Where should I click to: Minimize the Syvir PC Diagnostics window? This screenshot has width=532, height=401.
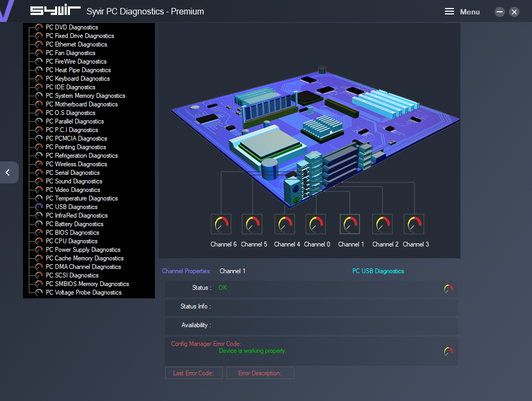(499, 12)
